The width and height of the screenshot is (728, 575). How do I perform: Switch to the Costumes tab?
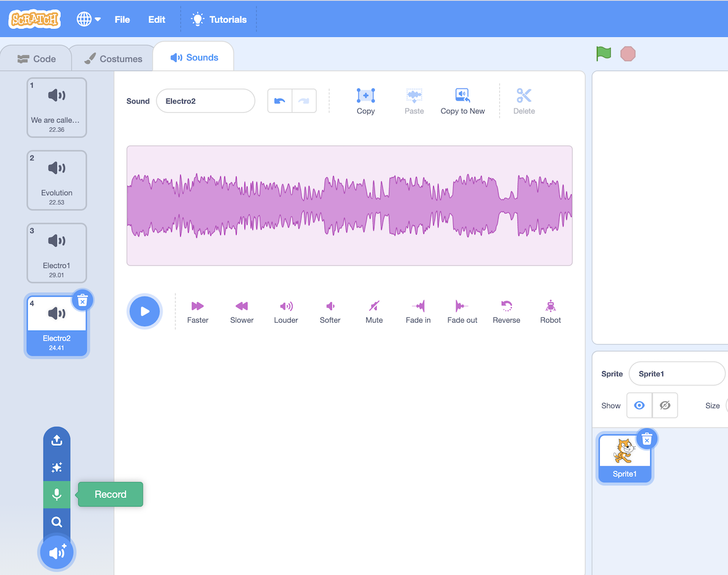tap(113, 59)
